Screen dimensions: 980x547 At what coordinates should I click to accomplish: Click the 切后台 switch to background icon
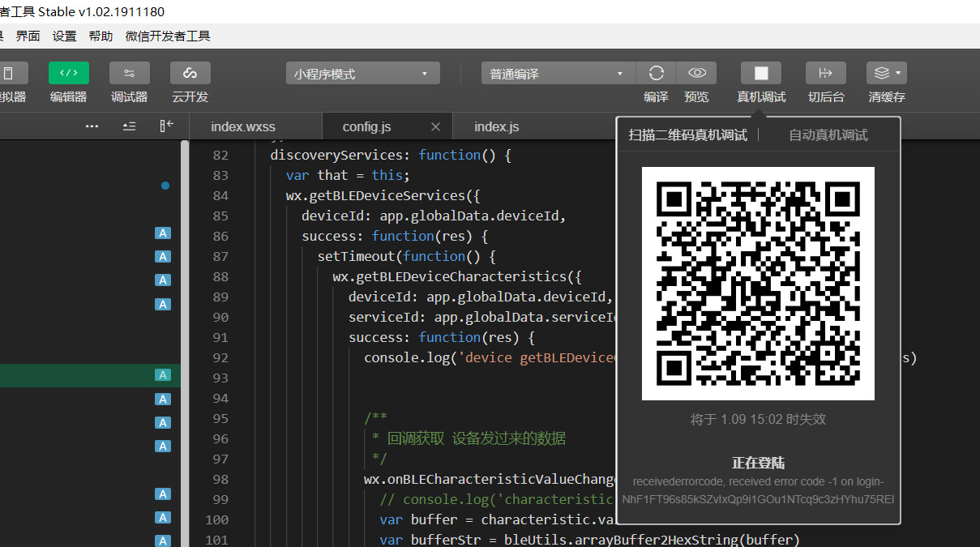tap(826, 73)
